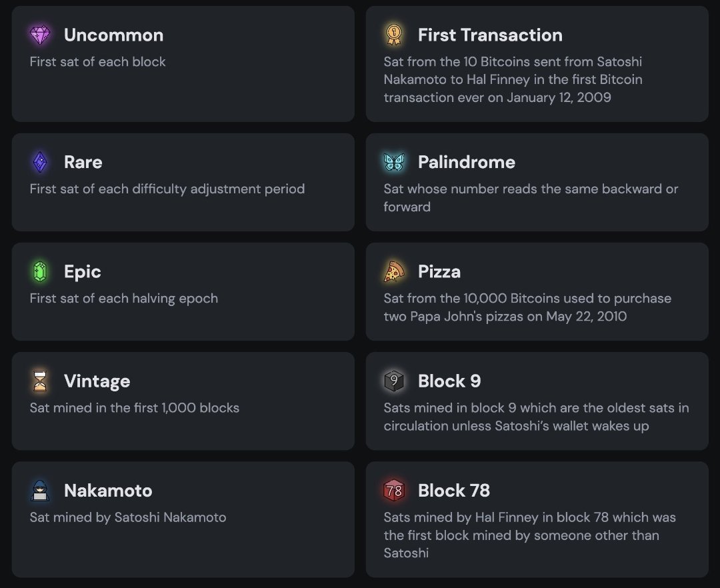
Task: Click the blue crystal Rare icon
Action: pyautogui.click(x=40, y=162)
